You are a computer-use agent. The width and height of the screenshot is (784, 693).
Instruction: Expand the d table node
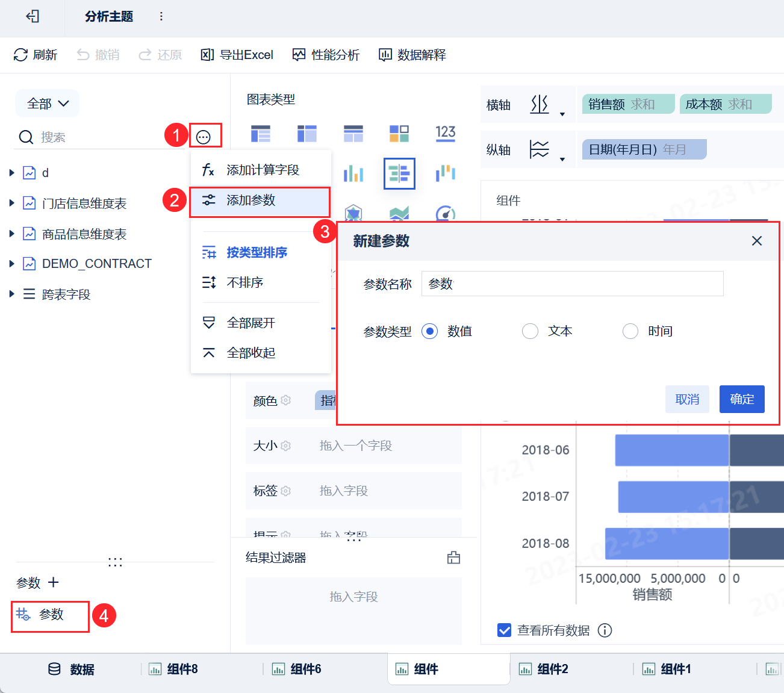pyautogui.click(x=11, y=173)
